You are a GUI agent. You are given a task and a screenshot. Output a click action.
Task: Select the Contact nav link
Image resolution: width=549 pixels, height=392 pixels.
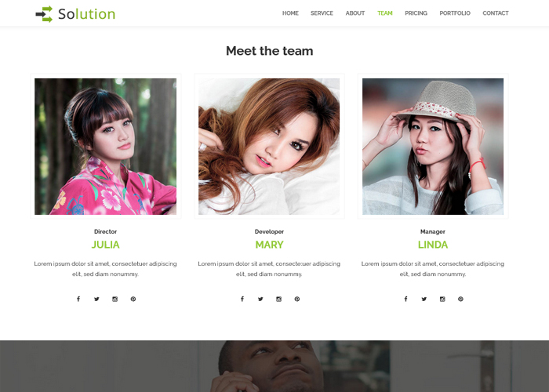(x=496, y=13)
